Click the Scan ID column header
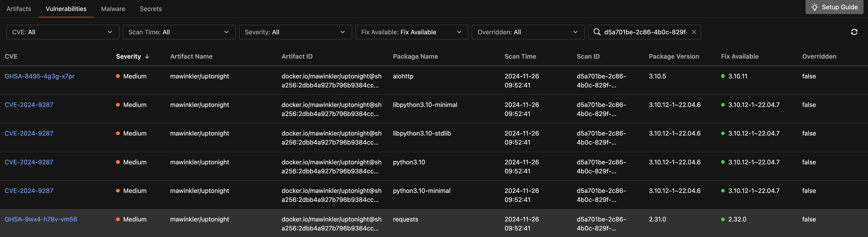Image resolution: width=868 pixels, height=237 pixels. [x=588, y=57]
